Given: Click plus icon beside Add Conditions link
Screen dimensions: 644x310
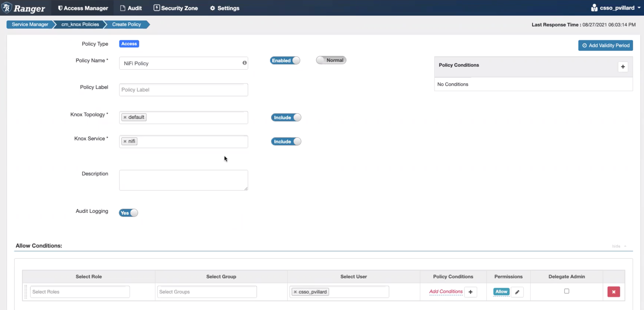Looking at the screenshot, I should (470, 292).
